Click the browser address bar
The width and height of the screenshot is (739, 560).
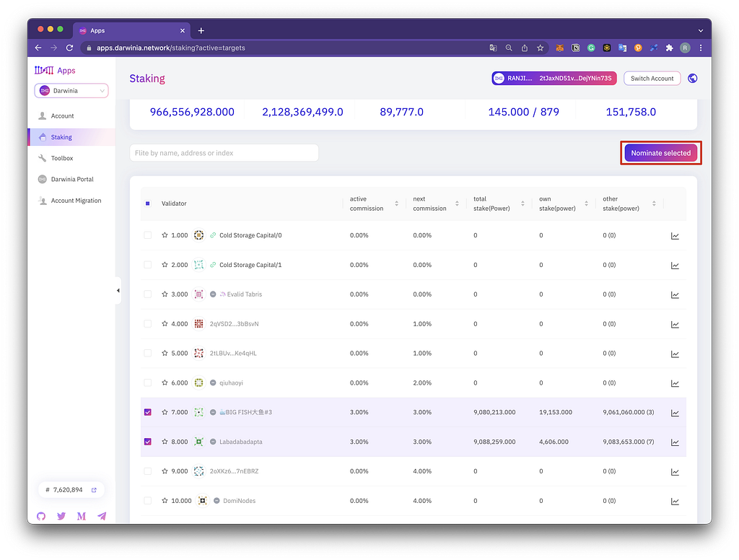283,48
